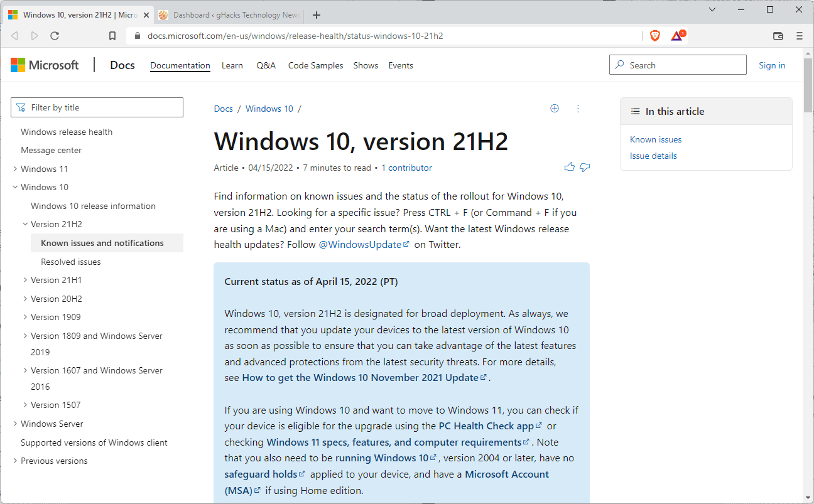Screen dimensions: 814x504
Task: Open the Shows menu item
Action: click(x=366, y=65)
